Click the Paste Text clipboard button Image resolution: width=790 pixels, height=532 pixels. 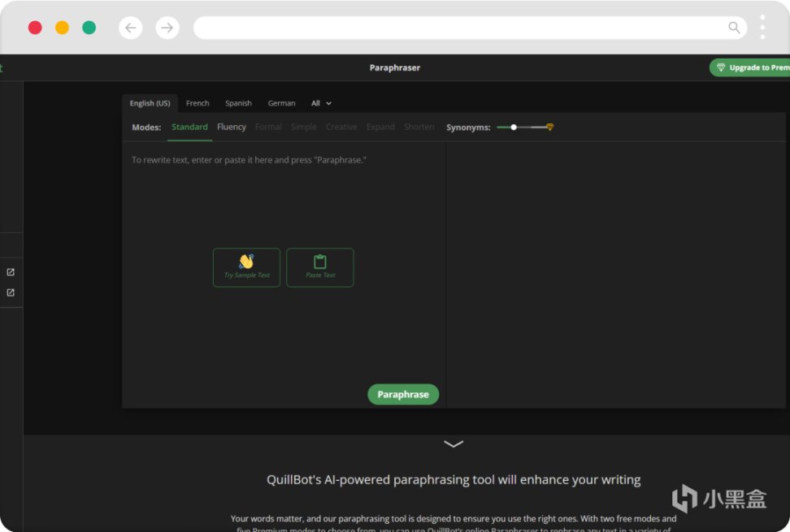coord(320,268)
